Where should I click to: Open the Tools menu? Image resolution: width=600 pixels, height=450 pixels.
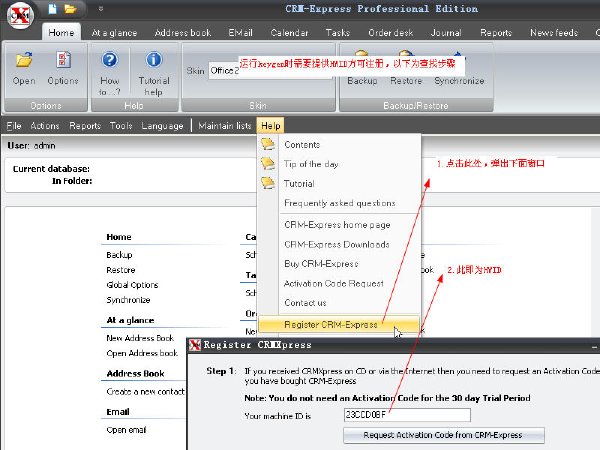point(121,126)
